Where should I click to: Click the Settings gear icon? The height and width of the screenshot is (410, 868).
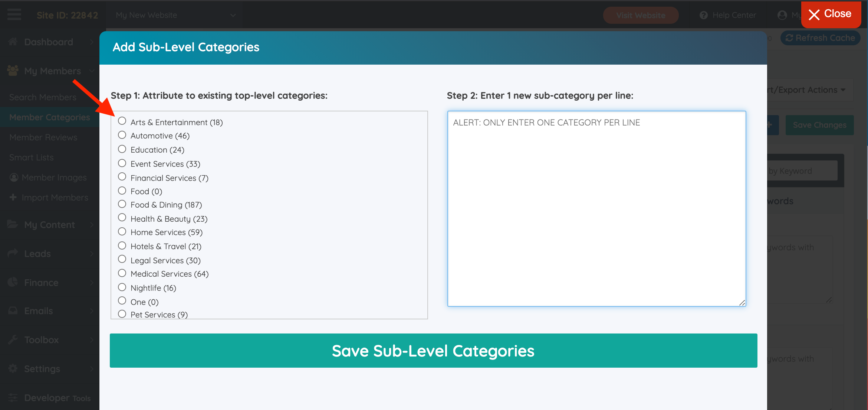[x=13, y=368]
